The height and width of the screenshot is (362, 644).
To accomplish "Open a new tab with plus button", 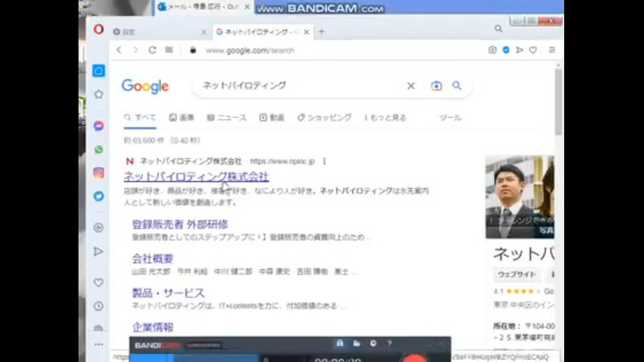I will coord(321,32).
